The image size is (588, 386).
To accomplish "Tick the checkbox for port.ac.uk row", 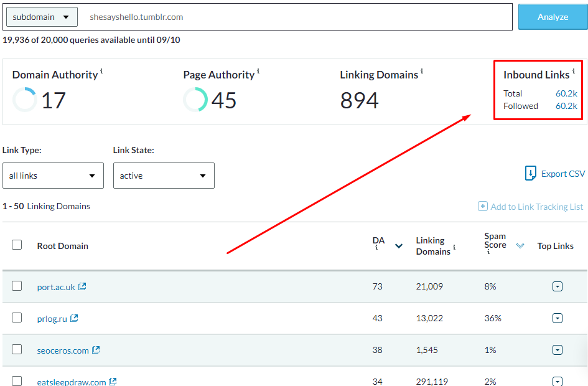I will tap(17, 286).
